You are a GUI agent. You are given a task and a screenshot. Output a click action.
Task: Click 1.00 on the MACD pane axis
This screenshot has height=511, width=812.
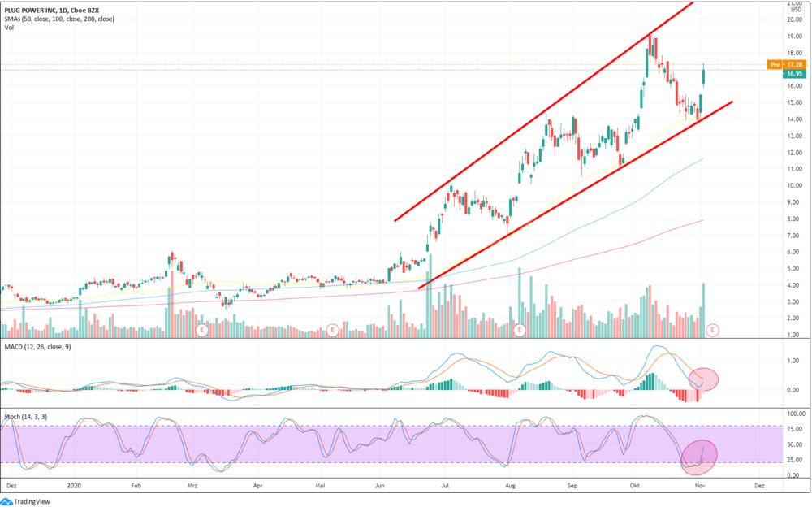[793, 361]
